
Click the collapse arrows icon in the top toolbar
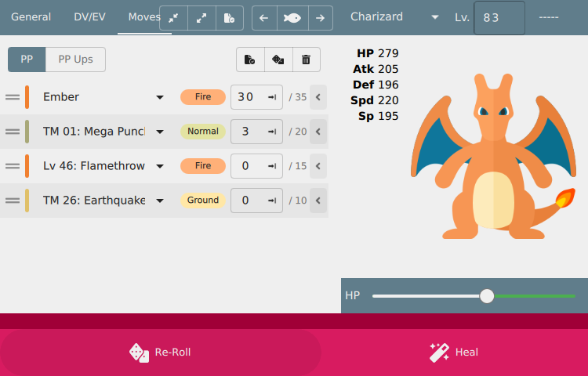tap(173, 18)
